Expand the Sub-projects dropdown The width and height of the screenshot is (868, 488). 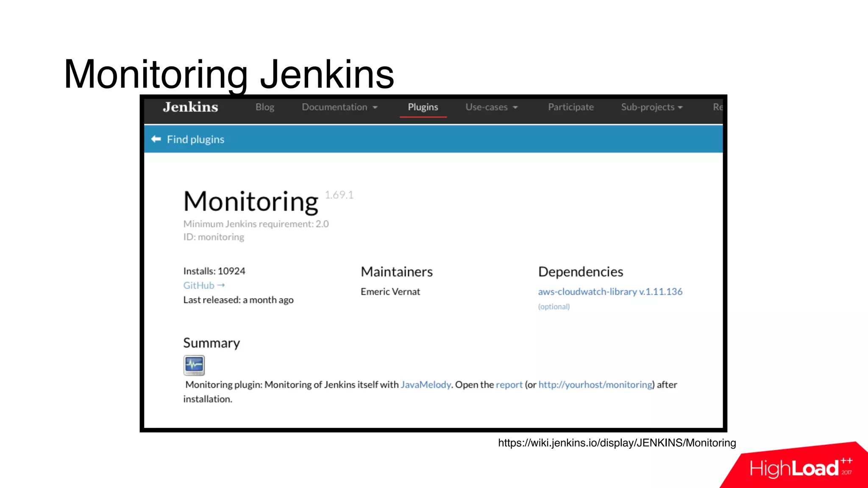[652, 107]
